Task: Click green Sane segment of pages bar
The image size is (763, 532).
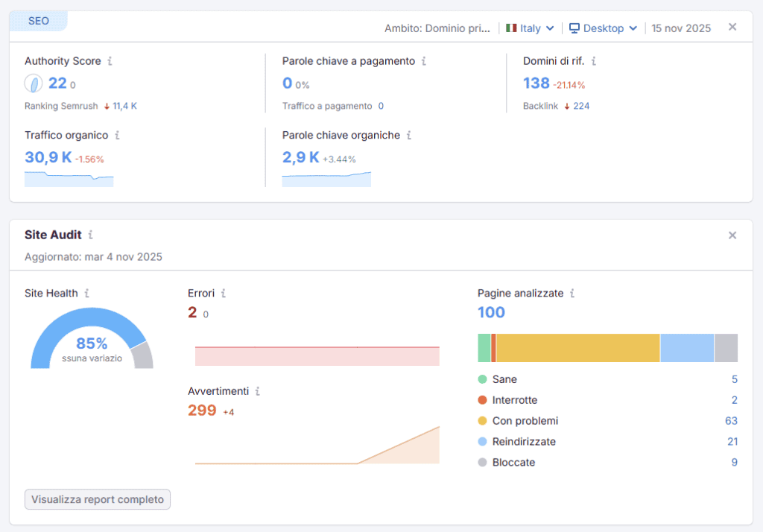Action: click(x=484, y=348)
